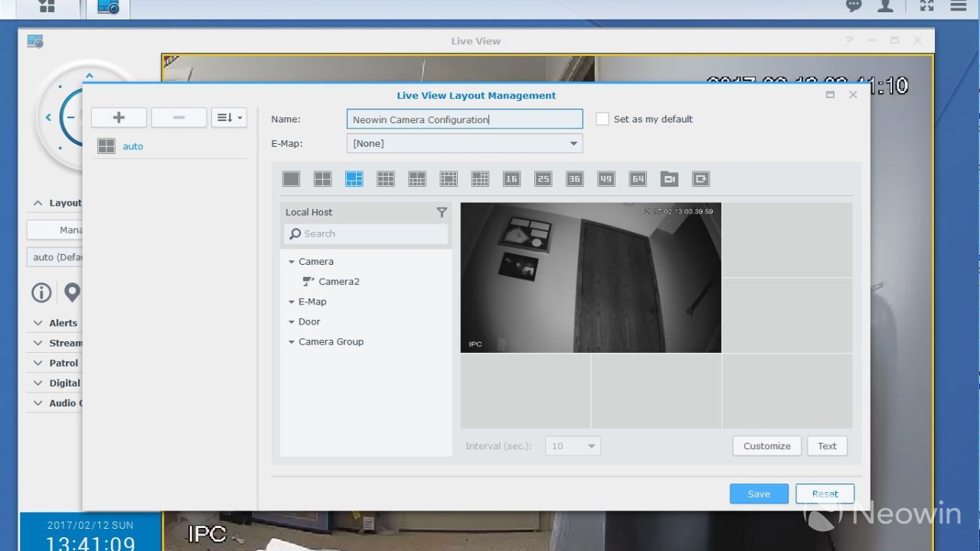980x551 pixels.
Task: Expand the Patrol section
Action: click(x=38, y=363)
